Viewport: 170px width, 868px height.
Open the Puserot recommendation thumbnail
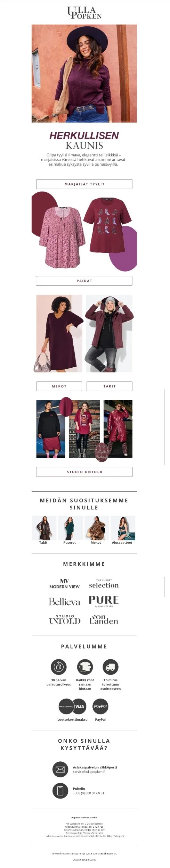click(70, 528)
